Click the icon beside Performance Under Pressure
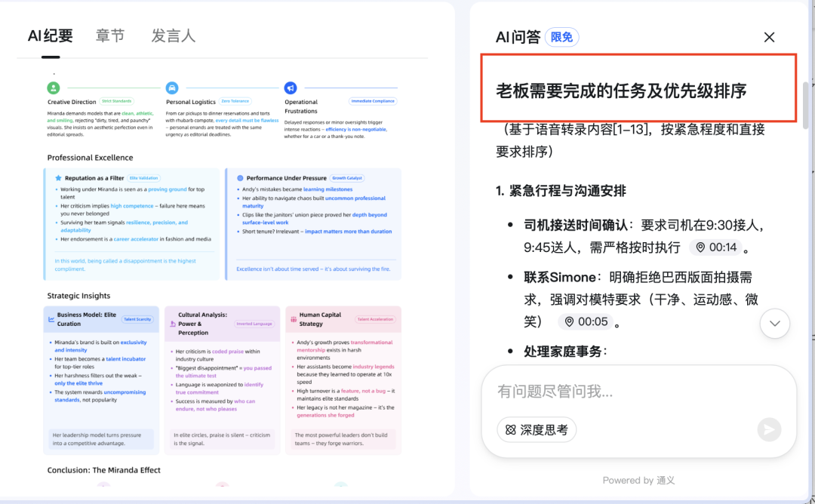This screenshot has height=504, width=815. [240, 178]
